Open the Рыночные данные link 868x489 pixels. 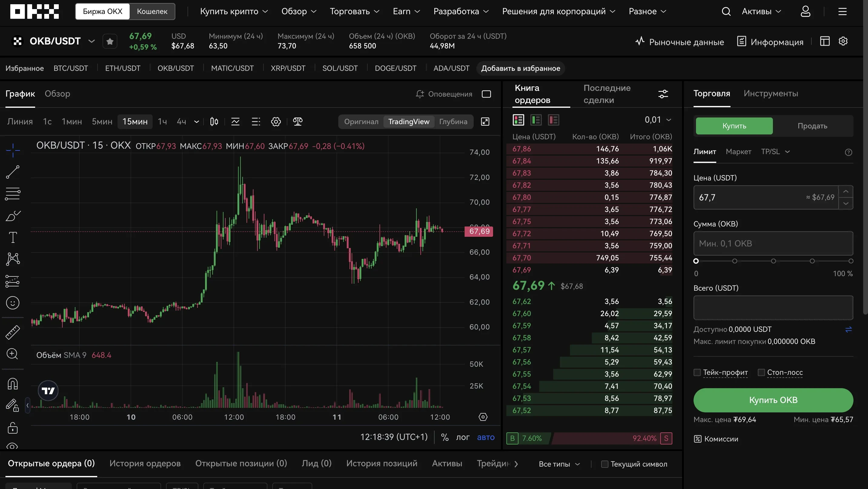point(679,42)
